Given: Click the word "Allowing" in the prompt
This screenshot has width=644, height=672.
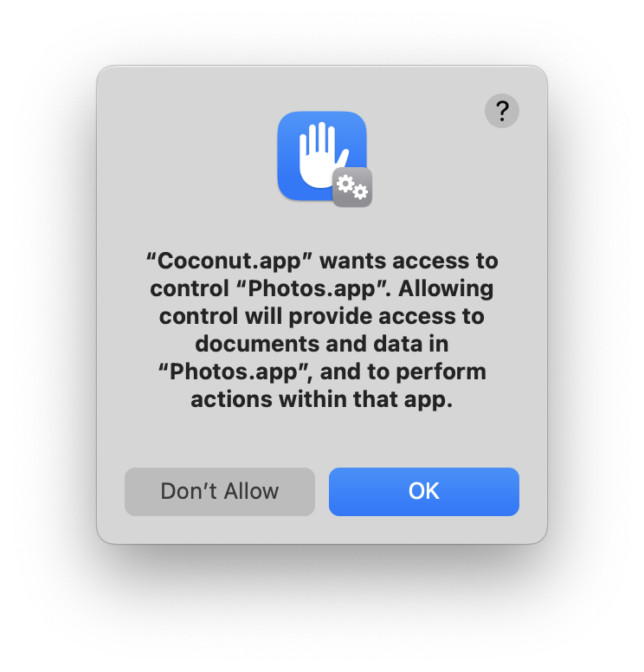Looking at the screenshot, I should tap(446, 289).
